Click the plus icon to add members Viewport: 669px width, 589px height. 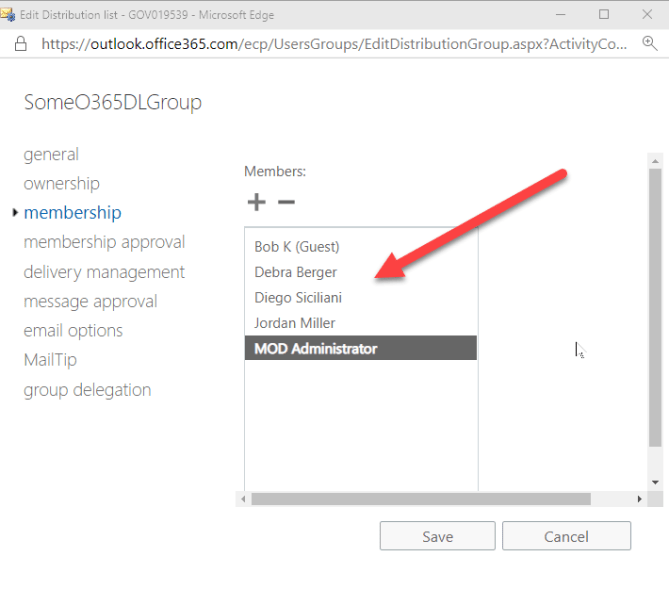pos(256,203)
